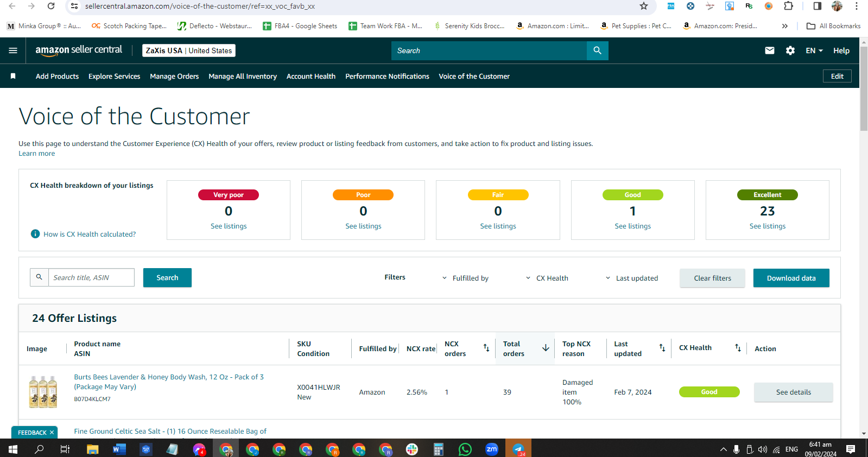Screen dimensions: 868x457
Task: Expand the CX Health filter dropdown
Action: click(547, 278)
